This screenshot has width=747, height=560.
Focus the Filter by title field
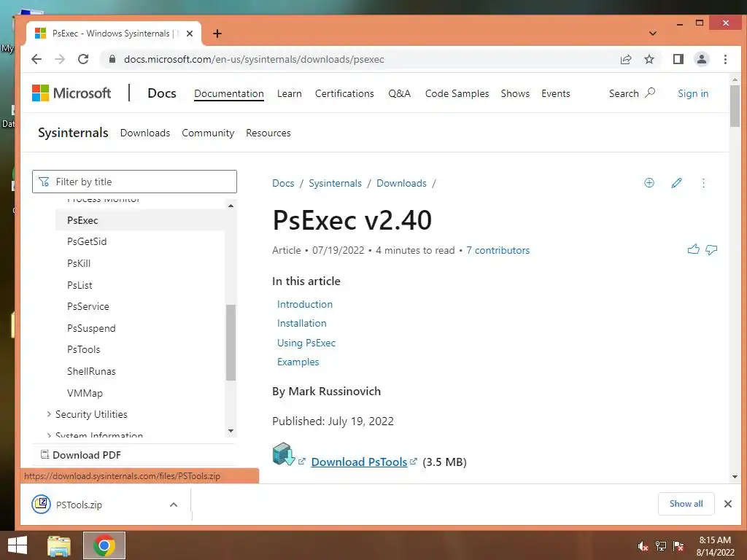134,182
